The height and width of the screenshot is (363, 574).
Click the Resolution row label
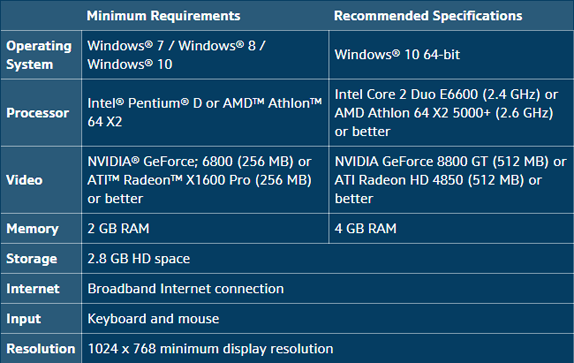point(41,349)
